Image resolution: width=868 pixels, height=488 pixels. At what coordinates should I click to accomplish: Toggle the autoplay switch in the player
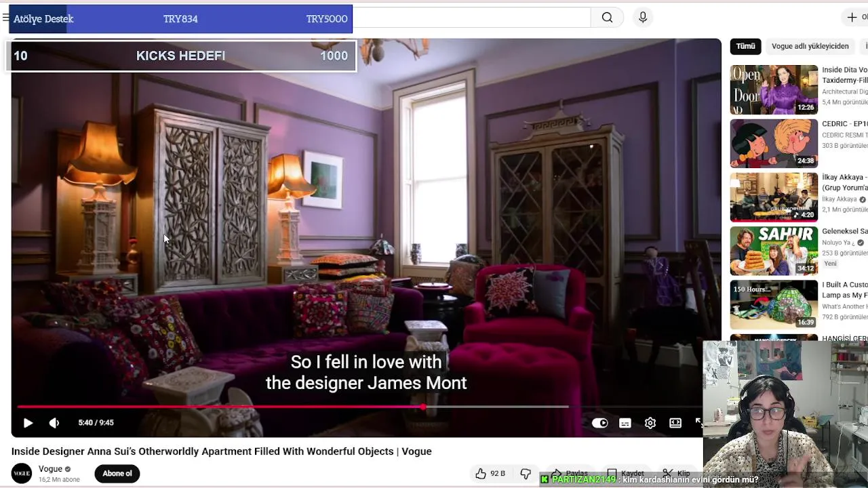(x=600, y=423)
